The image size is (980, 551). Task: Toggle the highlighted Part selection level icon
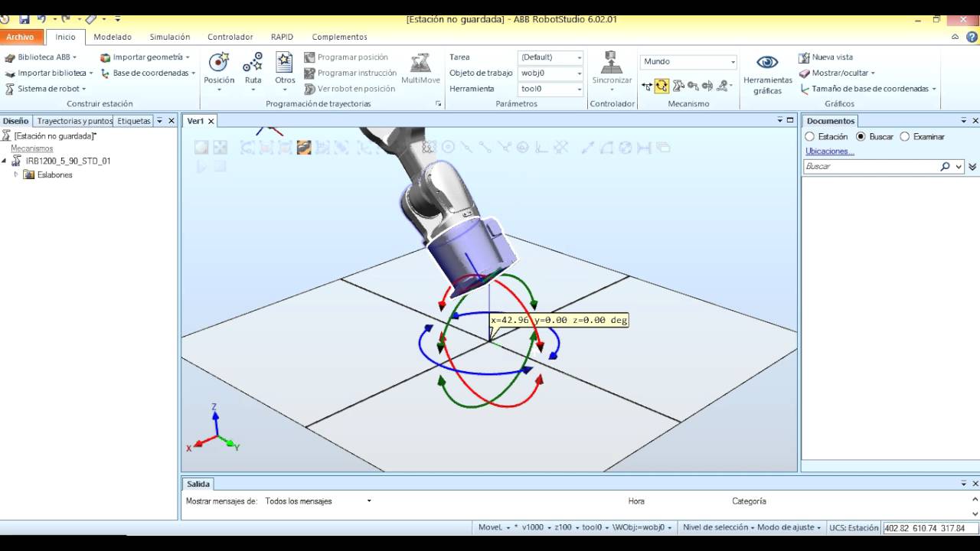(x=304, y=147)
